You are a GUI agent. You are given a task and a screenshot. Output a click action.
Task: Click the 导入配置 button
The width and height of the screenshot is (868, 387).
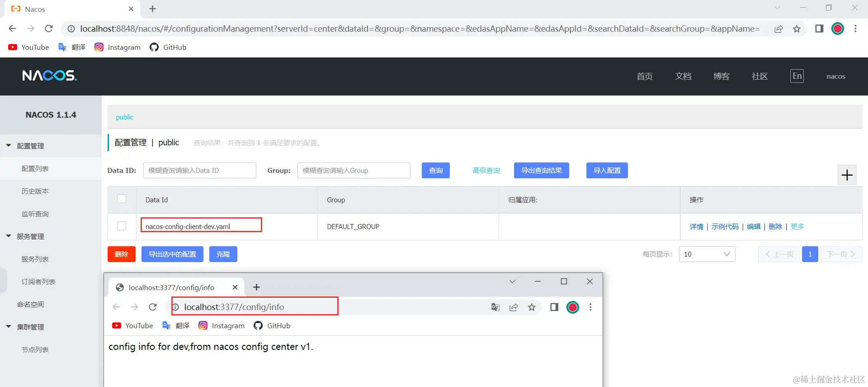coord(607,171)
